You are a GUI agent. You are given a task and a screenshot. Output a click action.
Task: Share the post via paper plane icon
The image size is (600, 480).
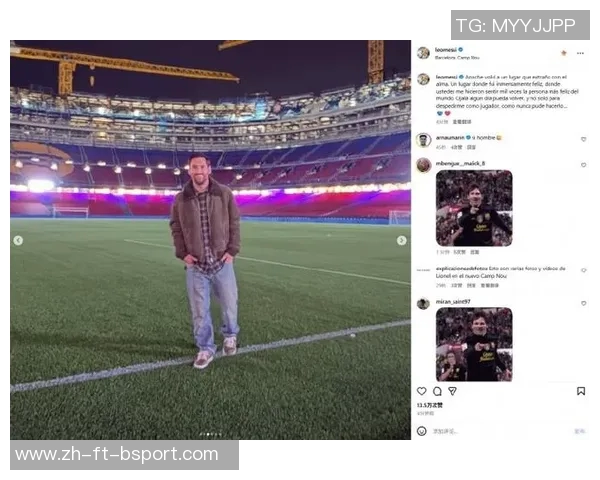pos(452,391)
